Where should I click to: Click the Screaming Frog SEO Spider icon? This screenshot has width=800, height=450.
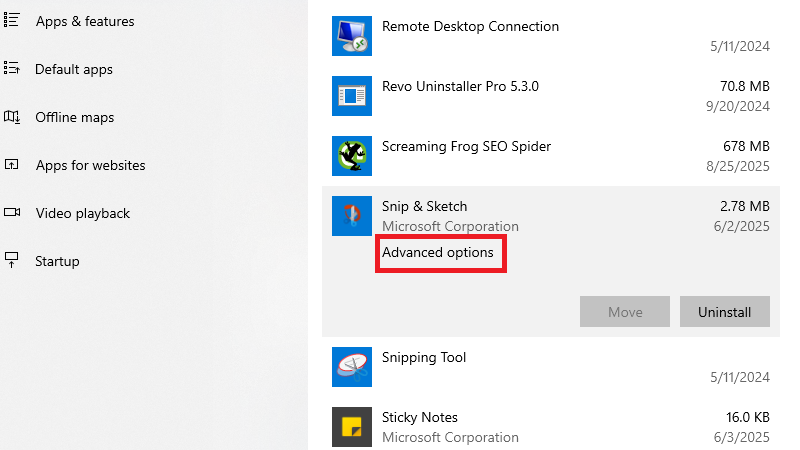[x=352, y=156]
